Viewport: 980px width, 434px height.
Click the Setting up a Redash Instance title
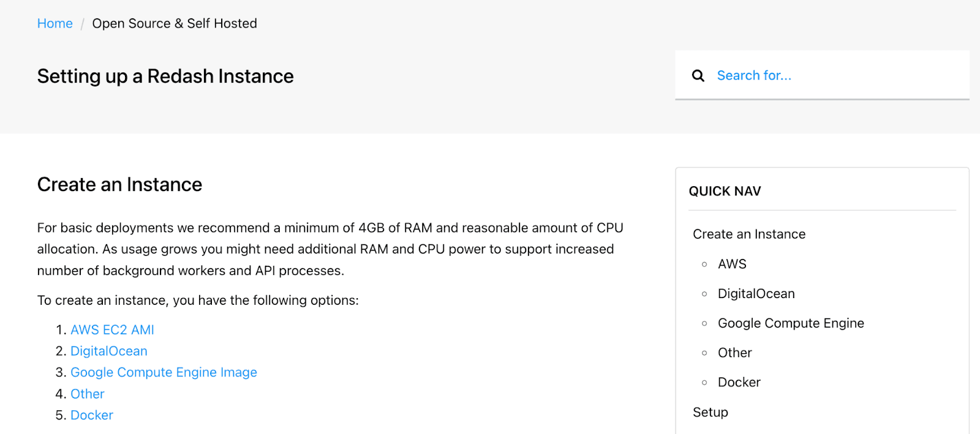click(165, 77)
